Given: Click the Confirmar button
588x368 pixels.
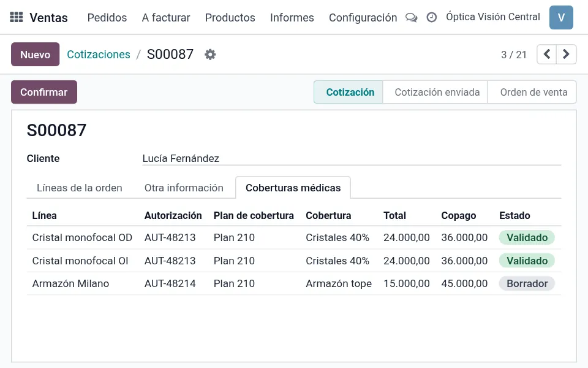Looking at the screenshot, I should point(44,92).
